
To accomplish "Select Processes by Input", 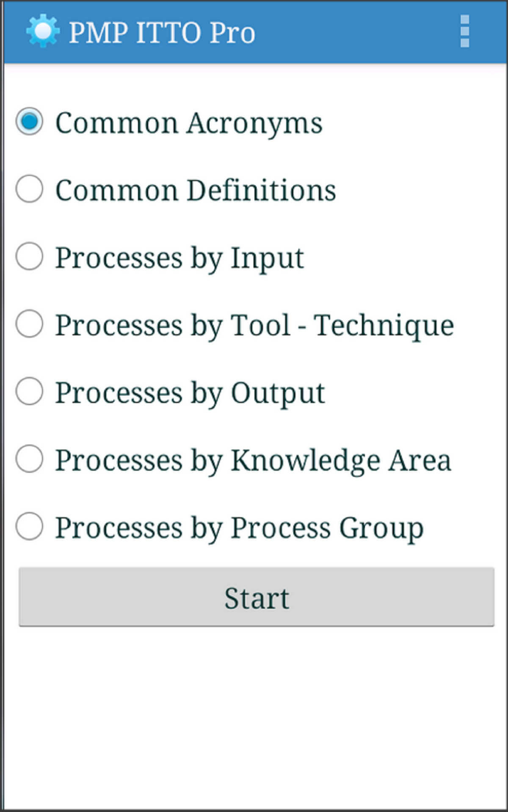I will pos(30,257).
